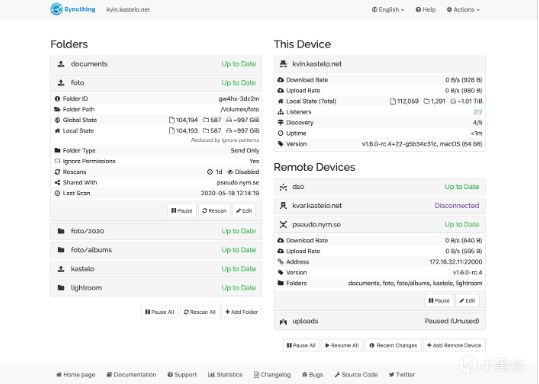Click This Device Version tag icon
The width and height of the screenshot is (539, 384).
280,144
